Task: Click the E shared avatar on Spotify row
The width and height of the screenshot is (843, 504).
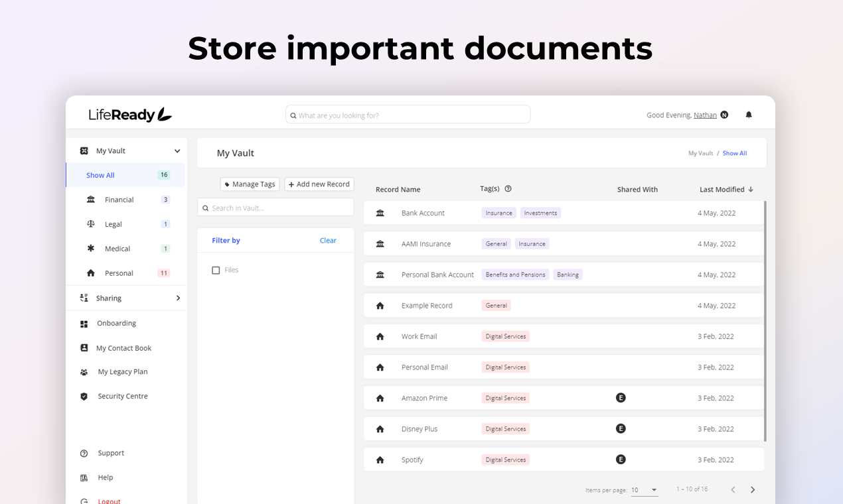Action: 621,459
